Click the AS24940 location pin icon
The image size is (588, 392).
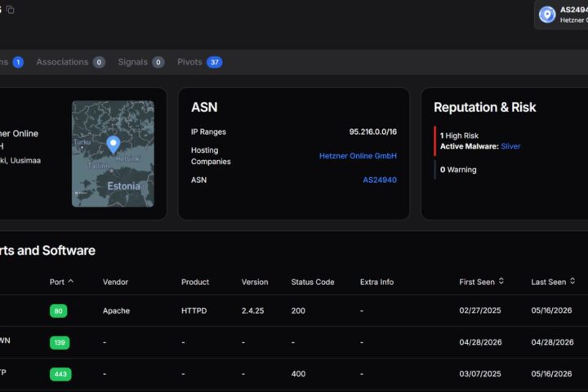(x=547, y=15)
